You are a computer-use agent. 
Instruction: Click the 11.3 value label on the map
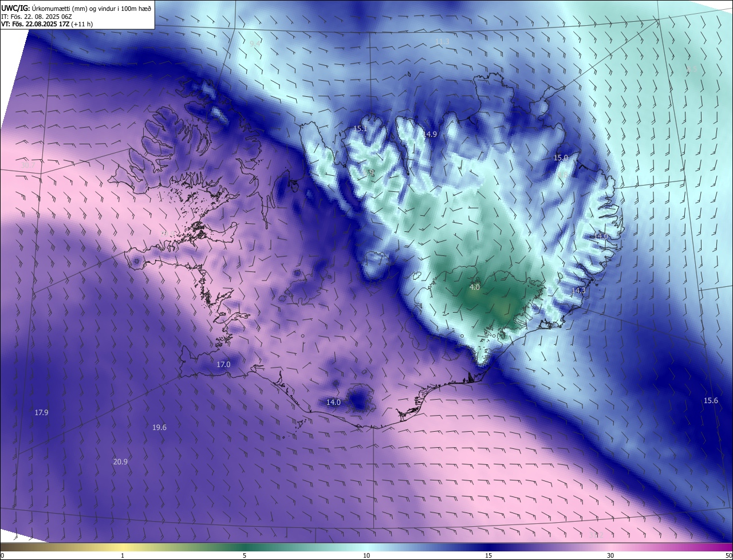[x=442, y=41]
